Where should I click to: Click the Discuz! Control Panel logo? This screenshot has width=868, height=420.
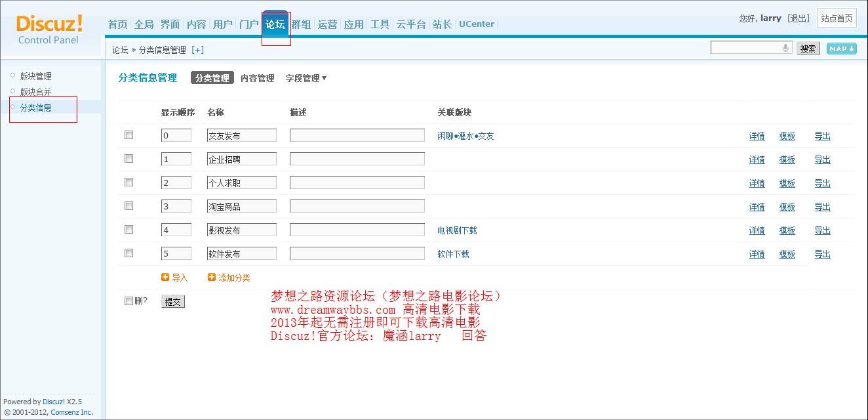tap(49, 30)
